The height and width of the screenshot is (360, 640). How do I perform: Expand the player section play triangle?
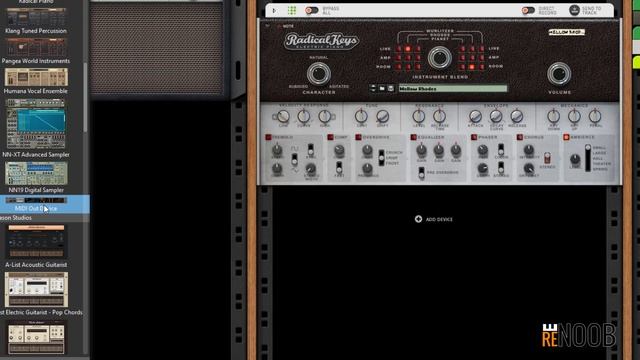(274, 10)
